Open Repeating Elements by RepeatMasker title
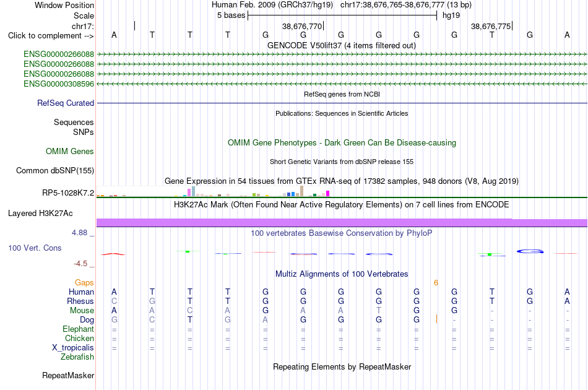588x390 pixels. coord(342,367)
